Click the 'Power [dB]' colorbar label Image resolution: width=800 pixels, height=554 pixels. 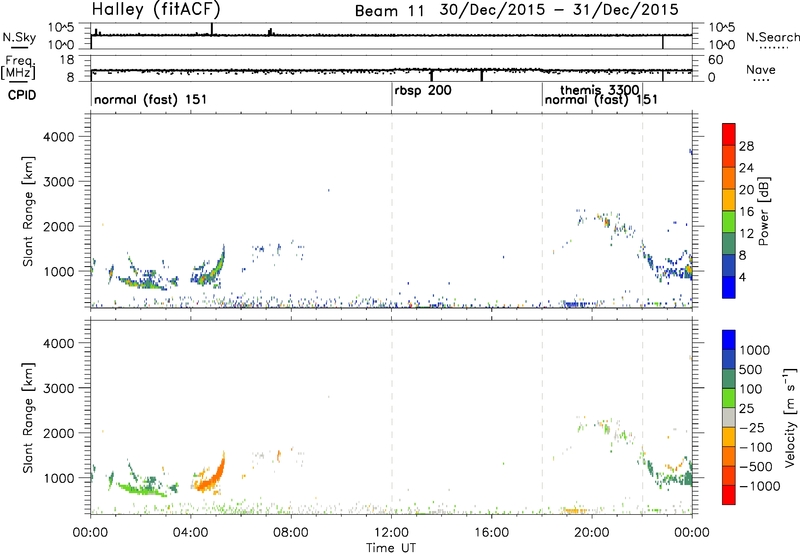click(764, 211)
